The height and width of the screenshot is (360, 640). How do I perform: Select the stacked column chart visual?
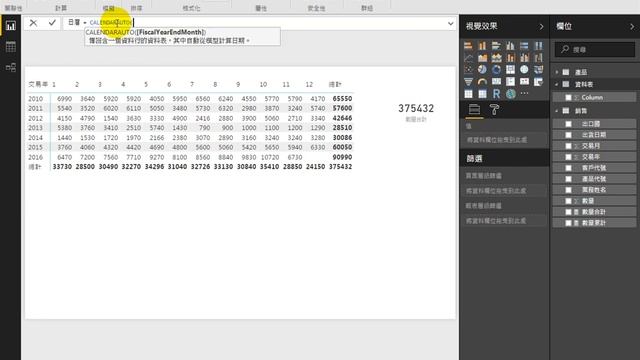click(x=482, y=46)
